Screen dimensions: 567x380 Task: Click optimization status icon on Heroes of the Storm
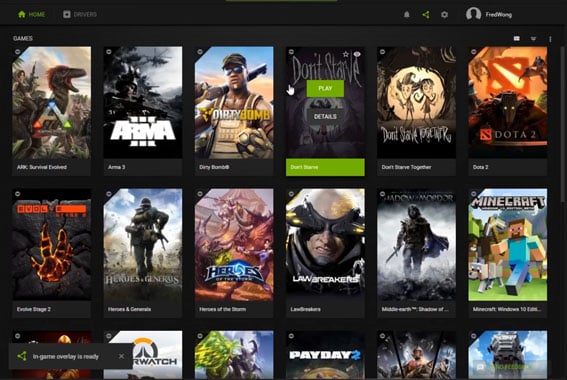(x=200, y=194)
